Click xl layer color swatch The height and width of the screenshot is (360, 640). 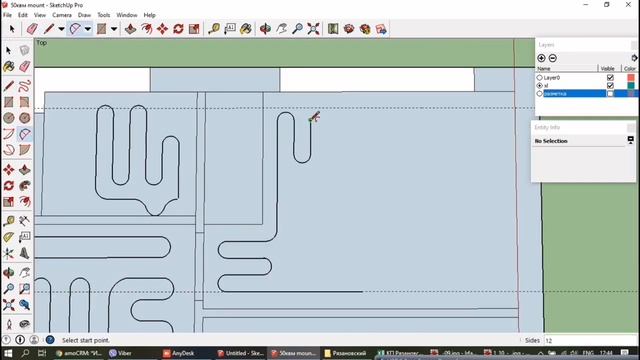[631, 86]
